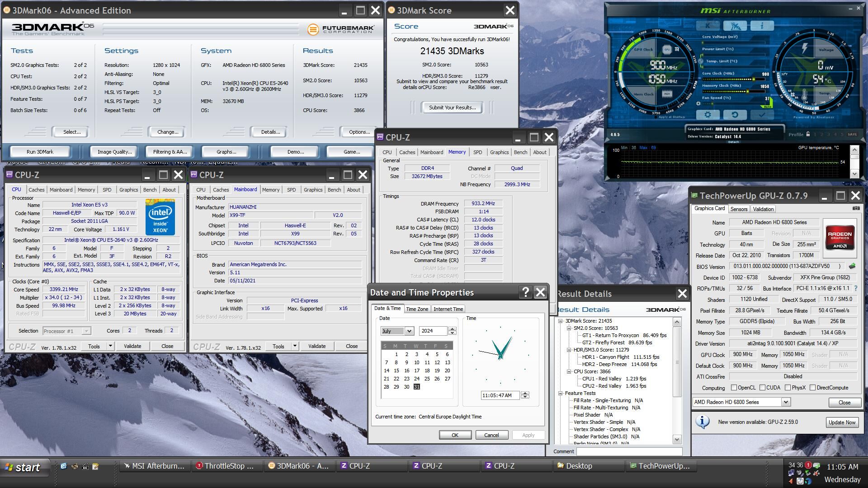Take GPU-Z screenshot with camera icon
The width and height of the screenshot is (868, 488).
click(x=856, y=208)
